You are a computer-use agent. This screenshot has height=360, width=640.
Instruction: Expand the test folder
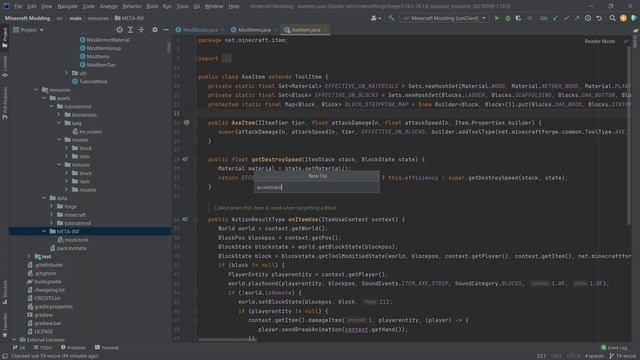29,256
